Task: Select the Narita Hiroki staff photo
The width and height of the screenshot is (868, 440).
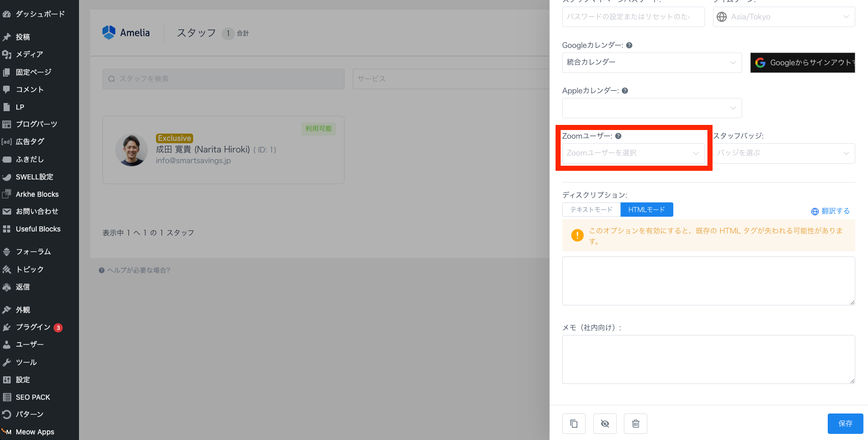Action: [131, 150]
